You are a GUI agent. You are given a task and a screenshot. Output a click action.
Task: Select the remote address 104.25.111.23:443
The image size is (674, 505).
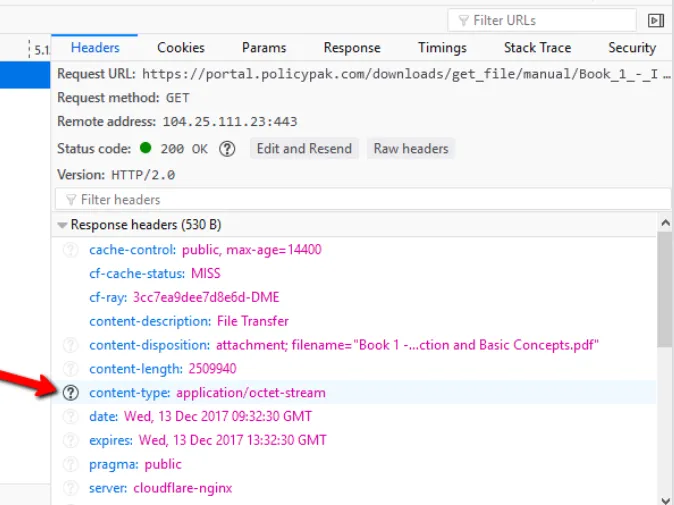(x=230, y=122)
